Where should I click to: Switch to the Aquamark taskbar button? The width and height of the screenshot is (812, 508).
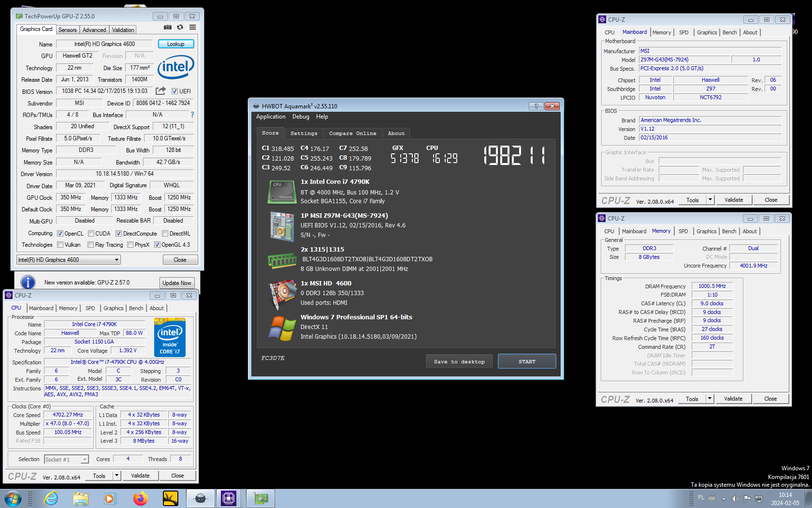(x=200, y=498)
